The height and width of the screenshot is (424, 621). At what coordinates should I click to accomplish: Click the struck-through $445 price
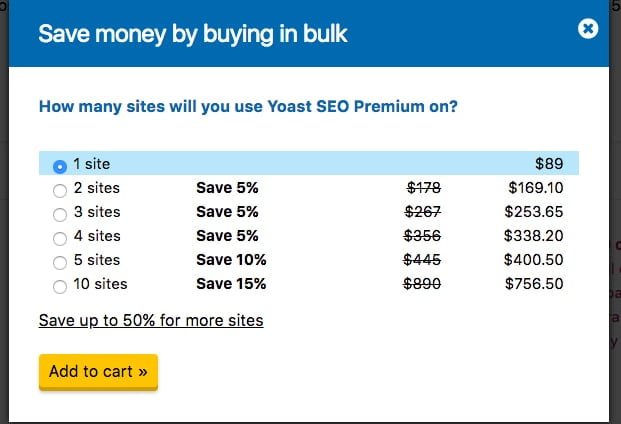[x=422, y=260]
